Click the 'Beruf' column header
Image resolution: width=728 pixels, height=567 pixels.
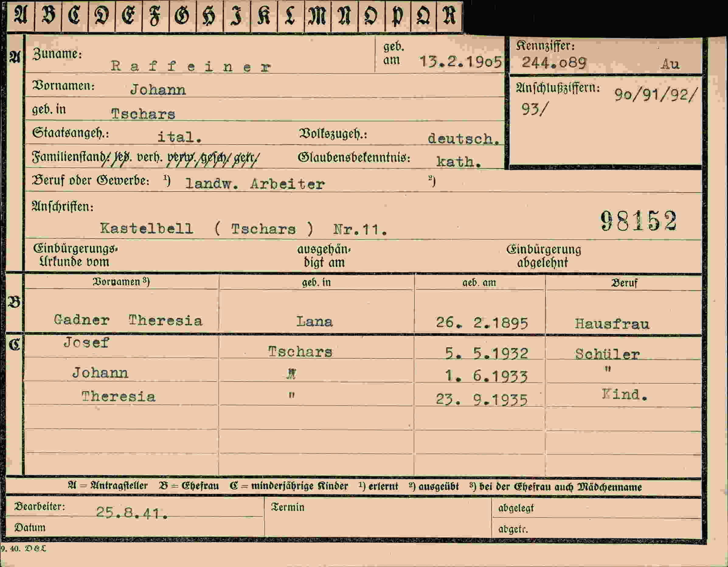624,283
